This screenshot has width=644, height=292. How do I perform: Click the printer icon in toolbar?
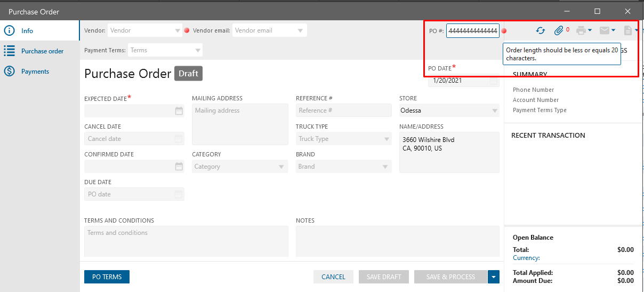pyautogui.click(x=582, y=31)
